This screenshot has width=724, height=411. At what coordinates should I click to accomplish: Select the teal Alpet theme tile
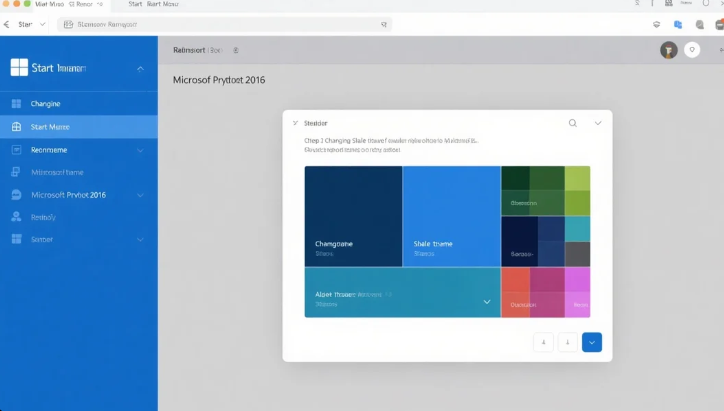402,292
